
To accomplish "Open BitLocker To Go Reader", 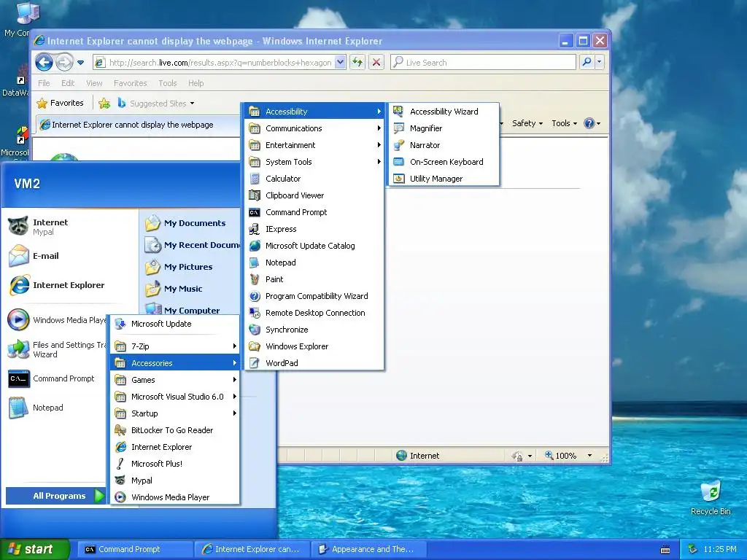I will click(x=175, y=430).
